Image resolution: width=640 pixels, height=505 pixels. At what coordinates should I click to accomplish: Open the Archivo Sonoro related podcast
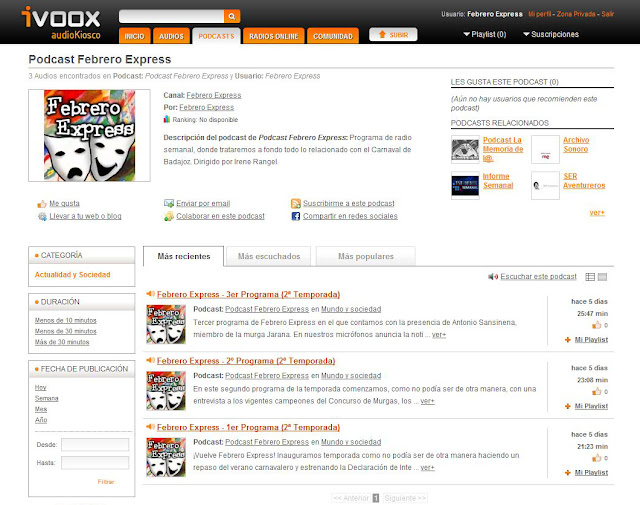[576, 145]
